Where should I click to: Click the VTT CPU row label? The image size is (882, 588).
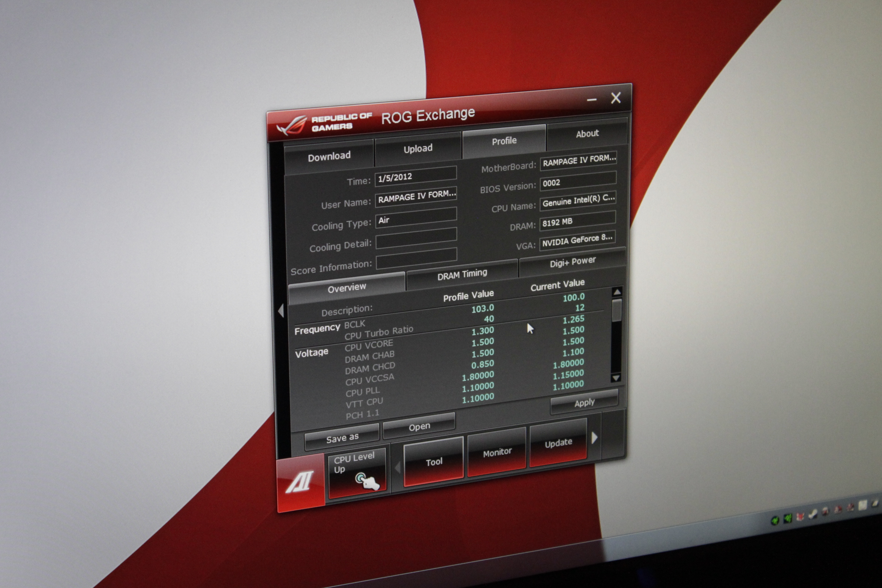[x=364, y=403]
